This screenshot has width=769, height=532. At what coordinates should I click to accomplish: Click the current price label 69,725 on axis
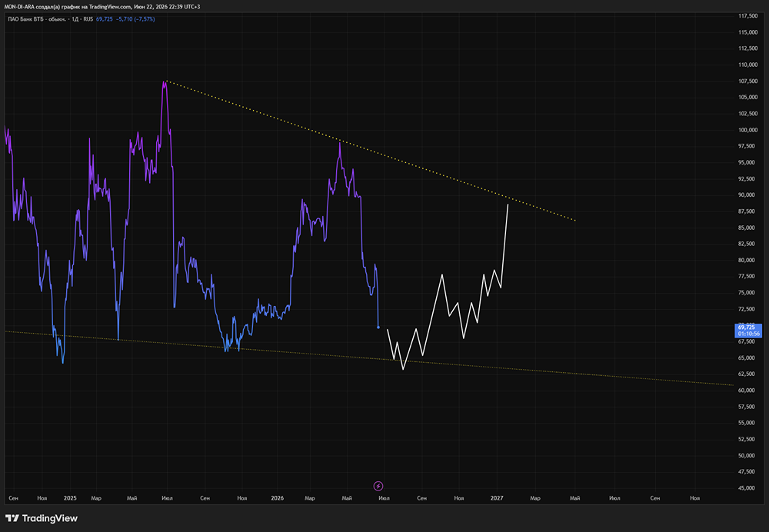point(747,328)
